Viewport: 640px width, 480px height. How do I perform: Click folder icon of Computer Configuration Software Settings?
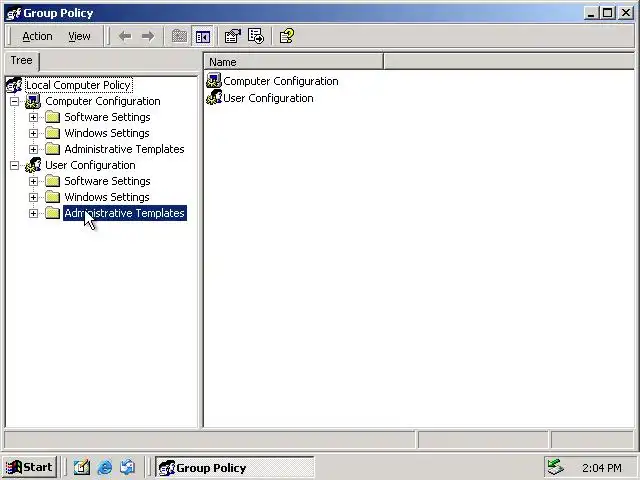pos(53,117)
